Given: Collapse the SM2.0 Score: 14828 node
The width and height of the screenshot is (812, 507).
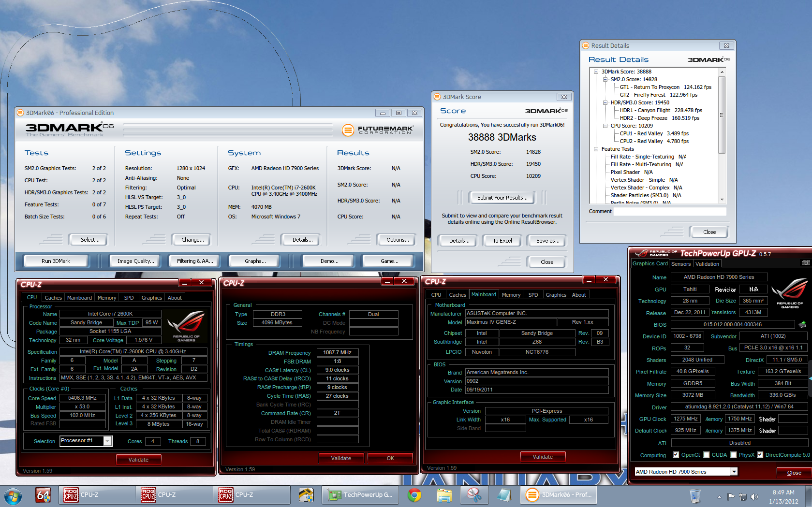Looking at the screenshot, I should pyautogui.click(x=605, y=79).
